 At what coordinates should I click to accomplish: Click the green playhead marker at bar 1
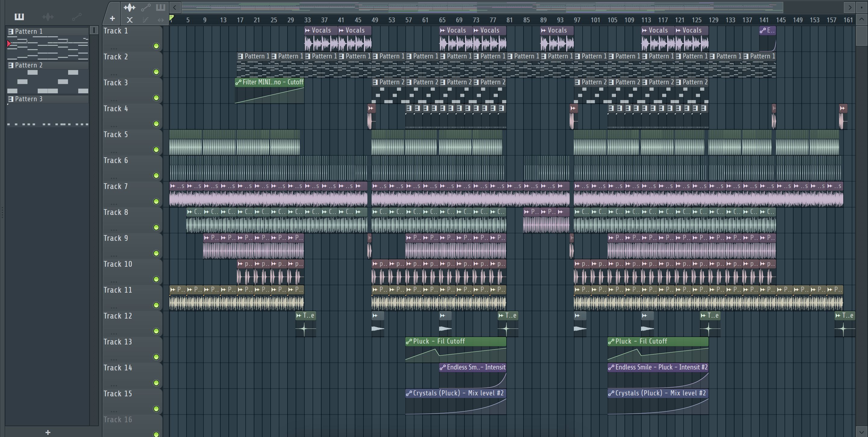click(x=171, y=18)
